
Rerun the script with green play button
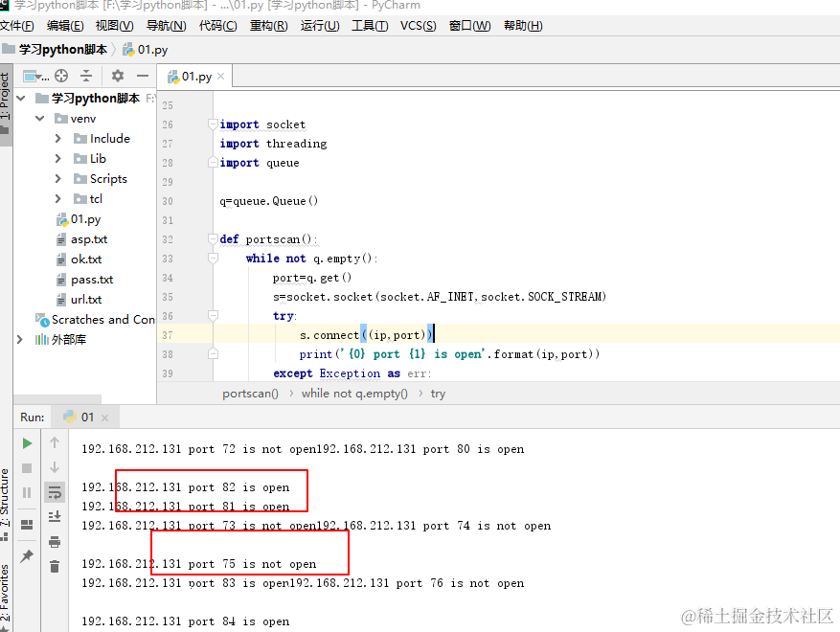[27, 443]
